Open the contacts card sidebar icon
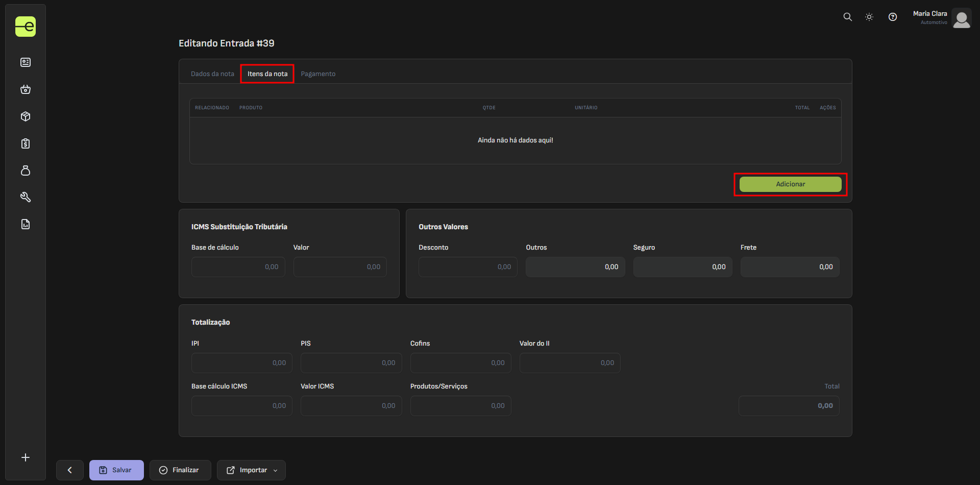The width and height of the screenshot is (980, 485). [x=26, y=62]
